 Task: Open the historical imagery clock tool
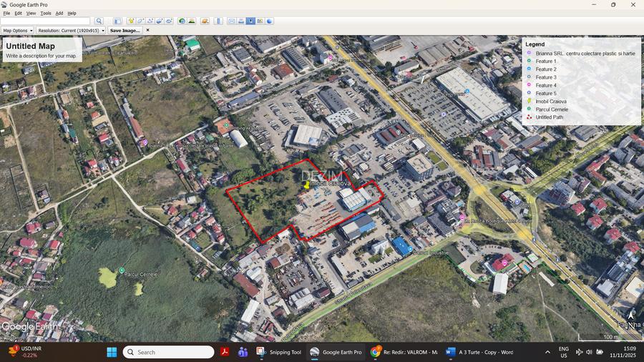click(x=182, y=21)
